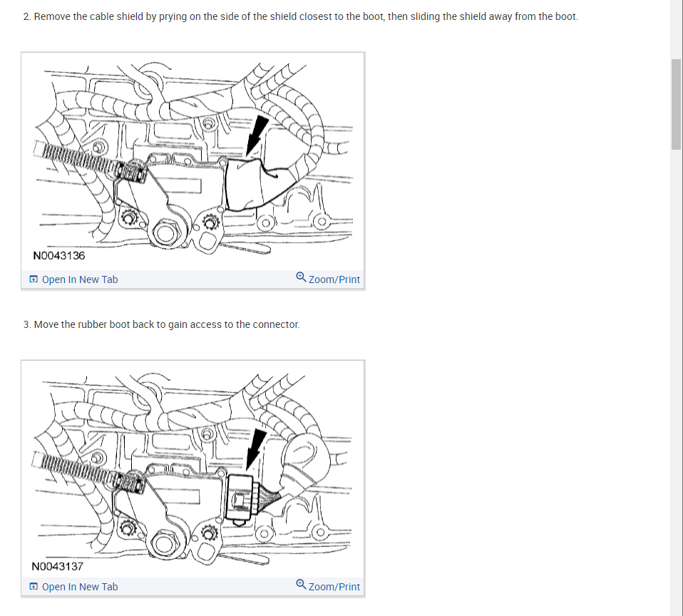Screen dimensions: 683x616
Task: Click Zoom/Print link under diagram N0043137
Action: click(328, 586)
